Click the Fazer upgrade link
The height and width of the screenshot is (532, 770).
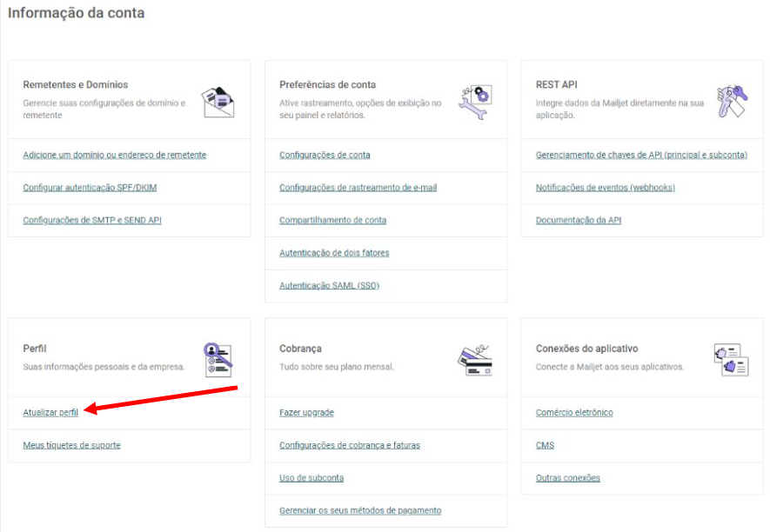pyautogui.click(x=306, y=413)
